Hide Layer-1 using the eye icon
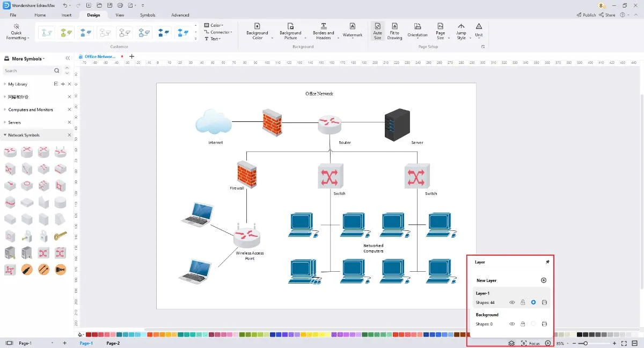The height and width of the screenshot is (348, 644). (512, 302)
